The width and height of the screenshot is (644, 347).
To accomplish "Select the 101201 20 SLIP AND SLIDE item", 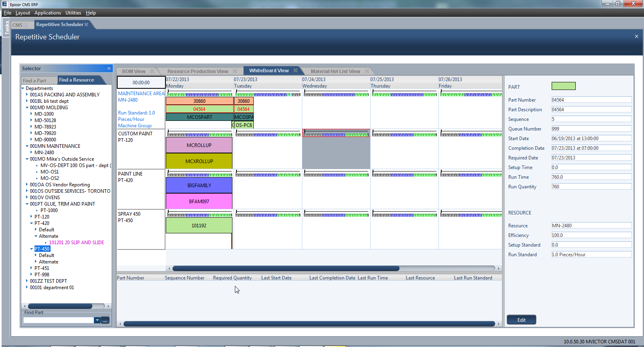I will click(76, 243).
